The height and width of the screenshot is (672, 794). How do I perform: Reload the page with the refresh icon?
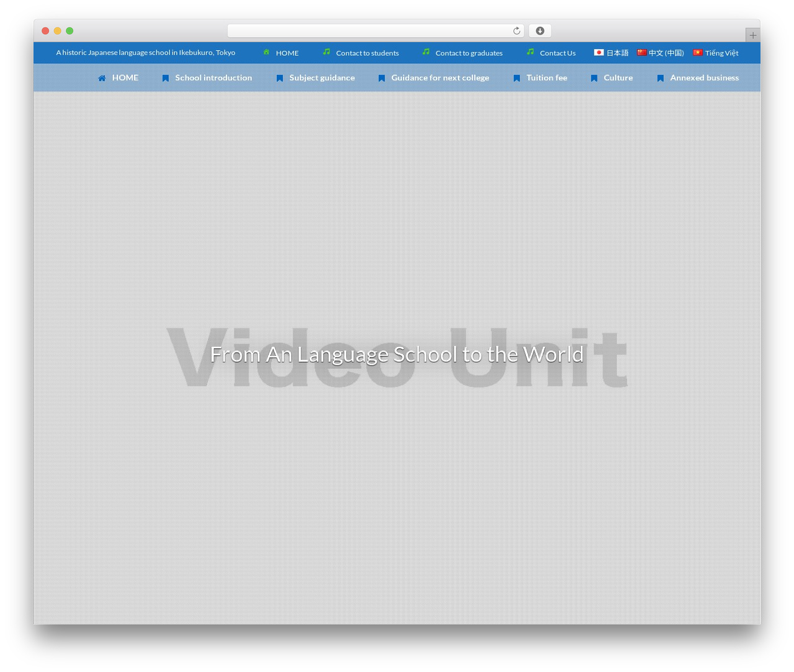click(x=516, y=31)
